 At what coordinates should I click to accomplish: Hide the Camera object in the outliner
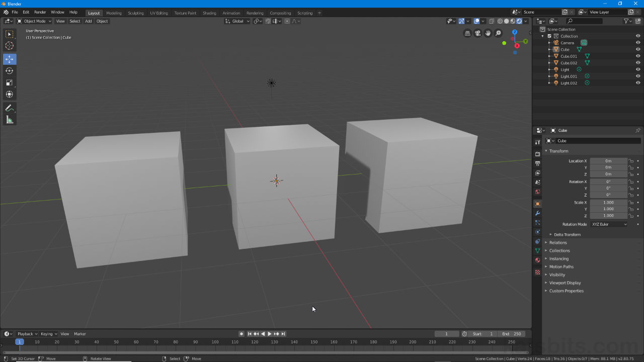coord(638,43)
